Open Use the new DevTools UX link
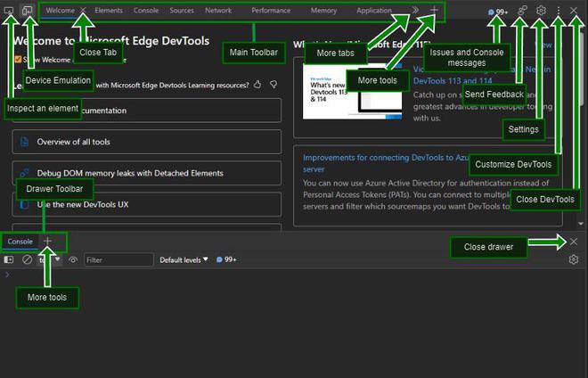Screen dimensions: 588x378 click(x=147, y=204)
